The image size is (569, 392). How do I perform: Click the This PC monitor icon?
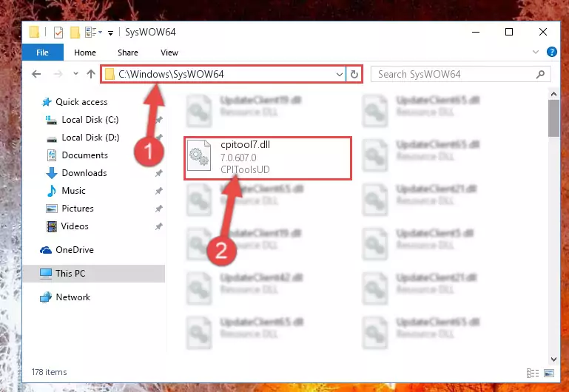[46, 274]
